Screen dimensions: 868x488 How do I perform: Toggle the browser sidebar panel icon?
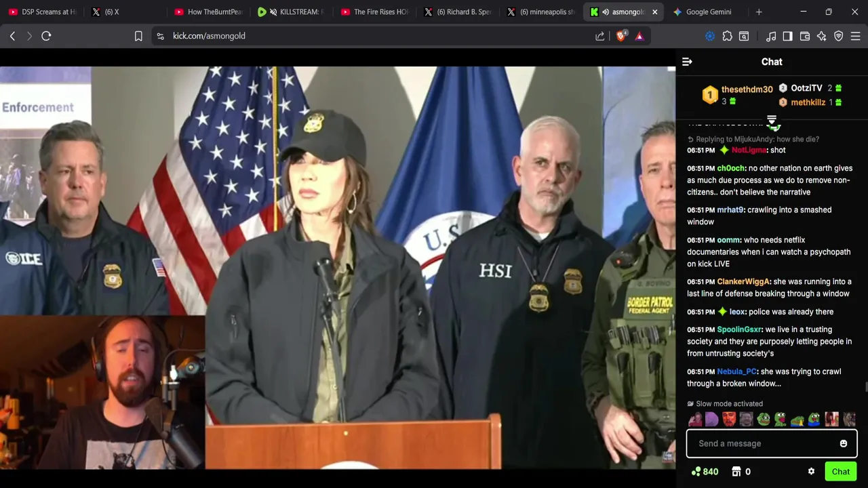pos(788,36)
